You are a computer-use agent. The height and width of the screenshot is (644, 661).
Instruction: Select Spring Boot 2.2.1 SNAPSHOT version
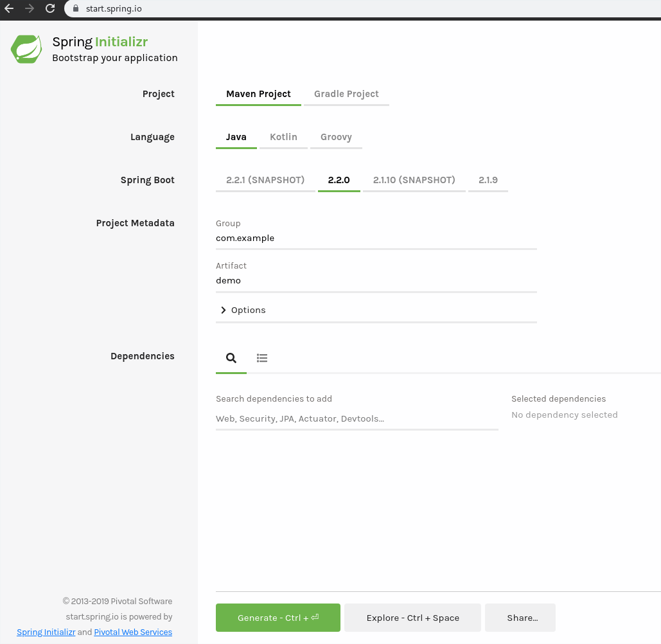[265, 180]
